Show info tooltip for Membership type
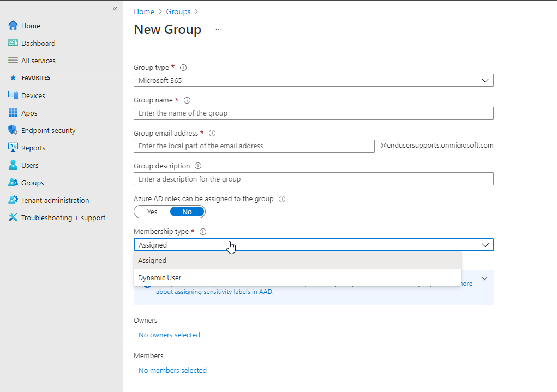The image size is (557, 392). coord(203,232)
